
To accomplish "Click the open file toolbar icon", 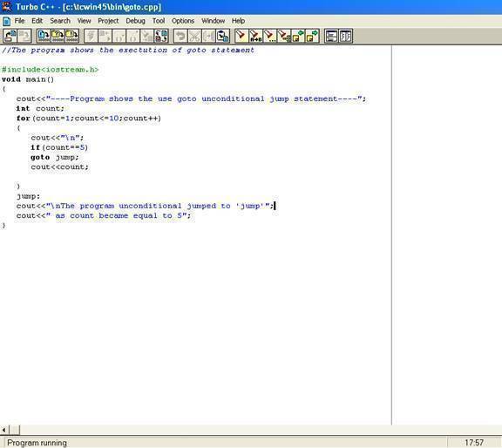I will pos(10,36).
